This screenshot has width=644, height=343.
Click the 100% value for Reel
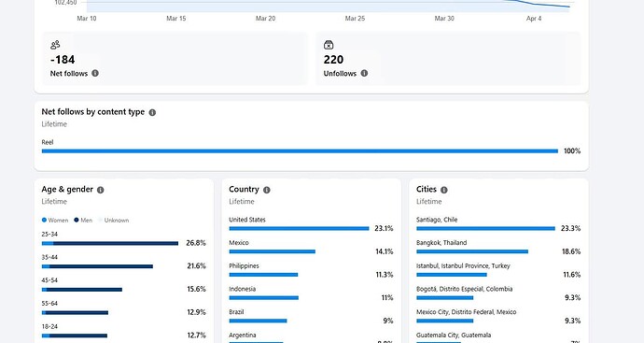coord(572,150)
